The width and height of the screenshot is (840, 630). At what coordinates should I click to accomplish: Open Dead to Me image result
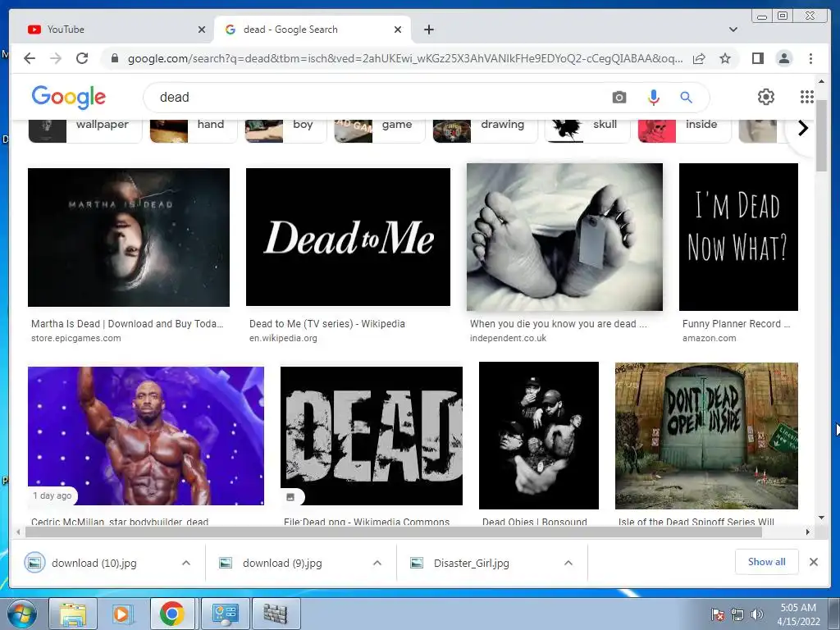pyautogui.click(x=348, y=237)
